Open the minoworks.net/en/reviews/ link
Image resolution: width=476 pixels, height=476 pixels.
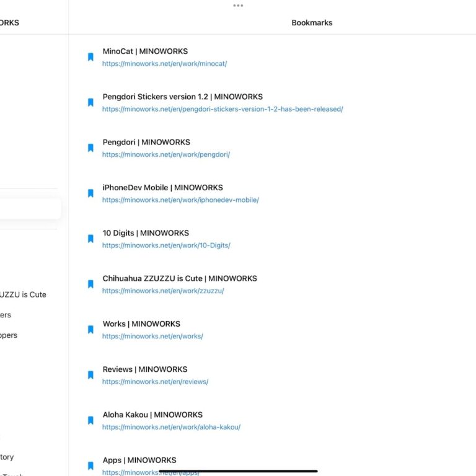click(155, 382)
